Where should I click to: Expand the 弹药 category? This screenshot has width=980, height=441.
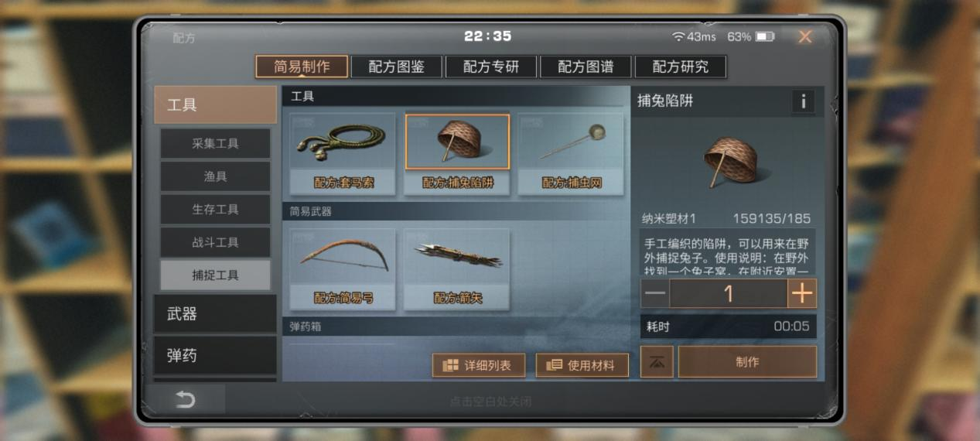pyautogui.click(x=215, y=355)
